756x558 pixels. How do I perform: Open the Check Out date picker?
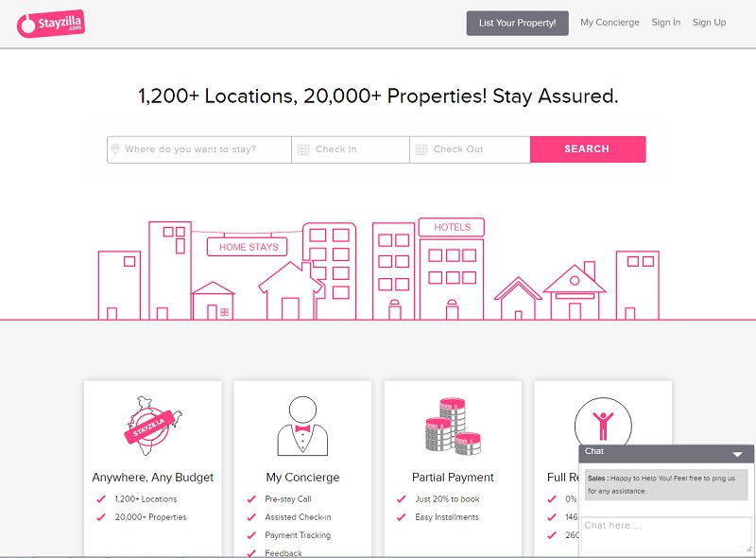pos(470,149)
